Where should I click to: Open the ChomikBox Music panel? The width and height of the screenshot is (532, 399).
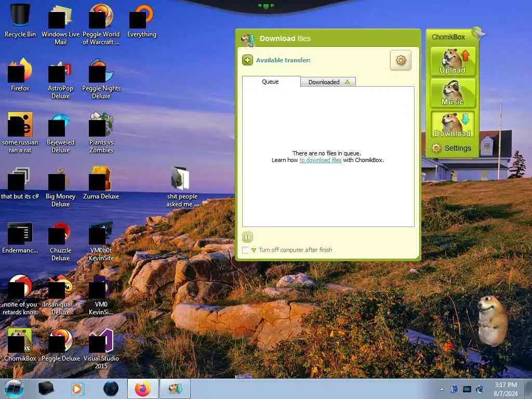(x=453, y=93)
